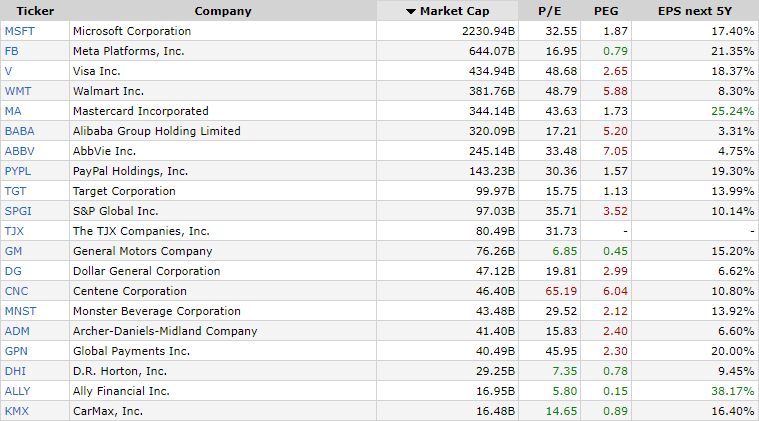Select The TJX Companies, Inc. cell
759x421 pixels.
point(223,231)
